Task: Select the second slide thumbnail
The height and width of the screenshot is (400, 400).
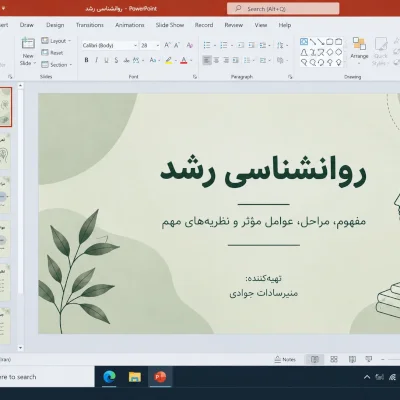Action: tap(5, 151)
